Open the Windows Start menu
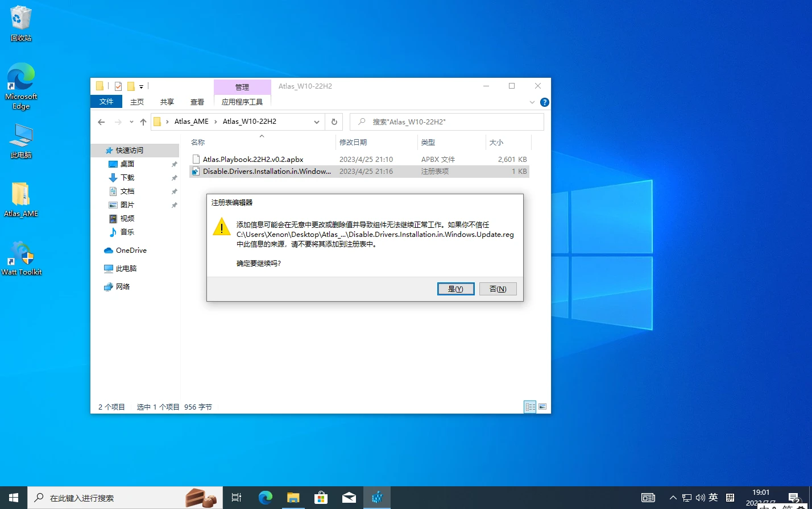 14,498
